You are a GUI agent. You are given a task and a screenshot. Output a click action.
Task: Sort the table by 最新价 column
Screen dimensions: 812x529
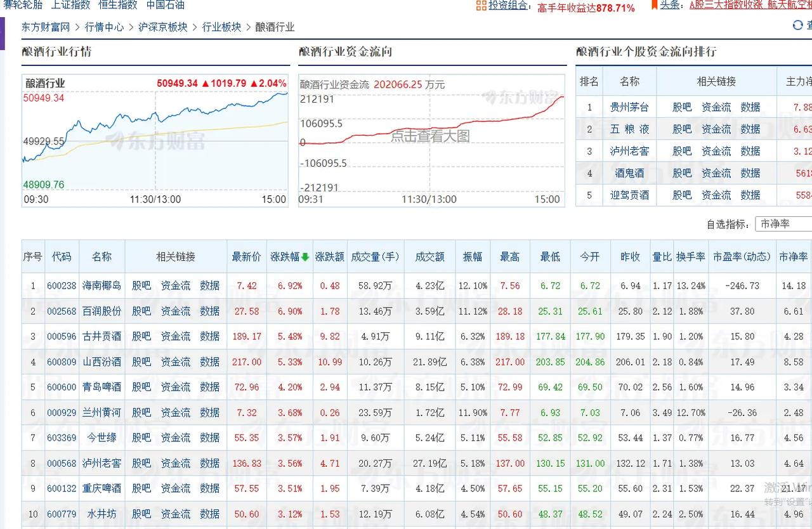click(x=247, y=257)
